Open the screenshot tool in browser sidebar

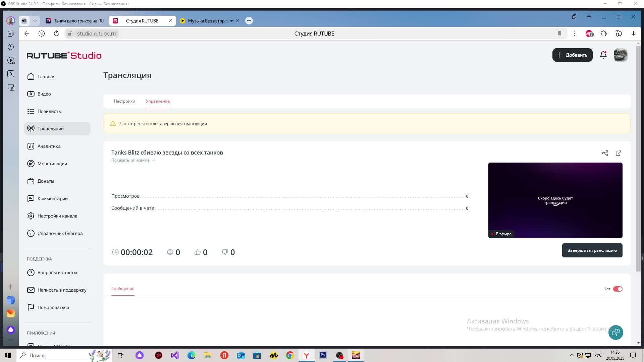11,87
